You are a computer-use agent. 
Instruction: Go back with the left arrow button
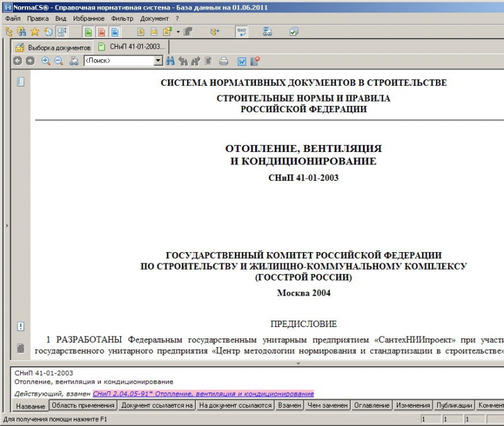17,61
